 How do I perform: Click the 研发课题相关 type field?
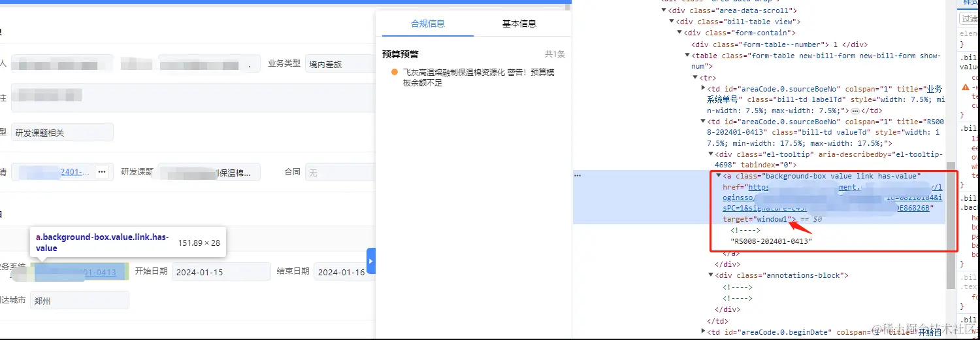click(62, 132)
